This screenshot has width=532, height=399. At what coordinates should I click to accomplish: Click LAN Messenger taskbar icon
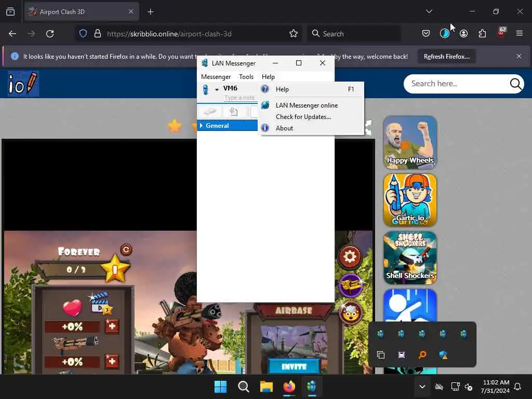click(312, 387)
